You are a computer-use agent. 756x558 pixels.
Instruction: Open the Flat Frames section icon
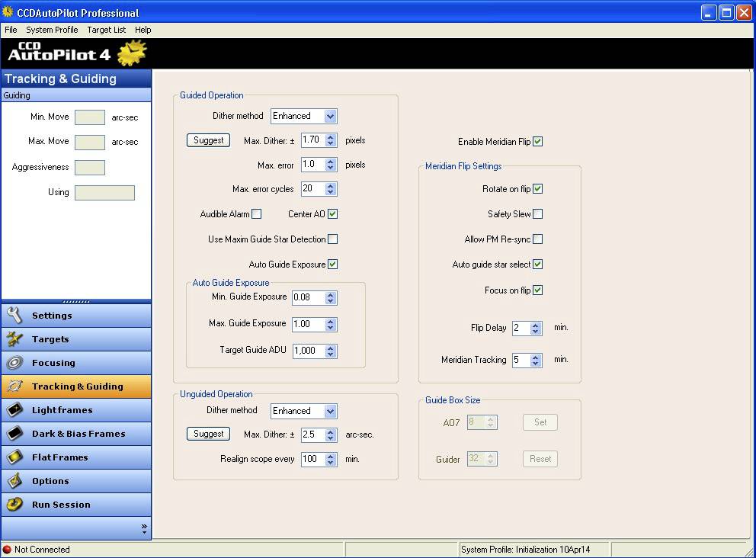[x=15, y=457]
